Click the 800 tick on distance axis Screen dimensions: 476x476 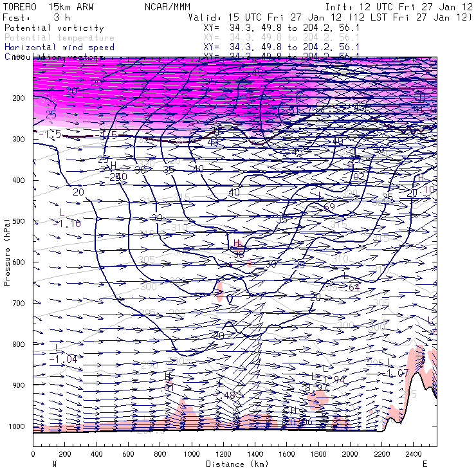(x=160, y=454)
